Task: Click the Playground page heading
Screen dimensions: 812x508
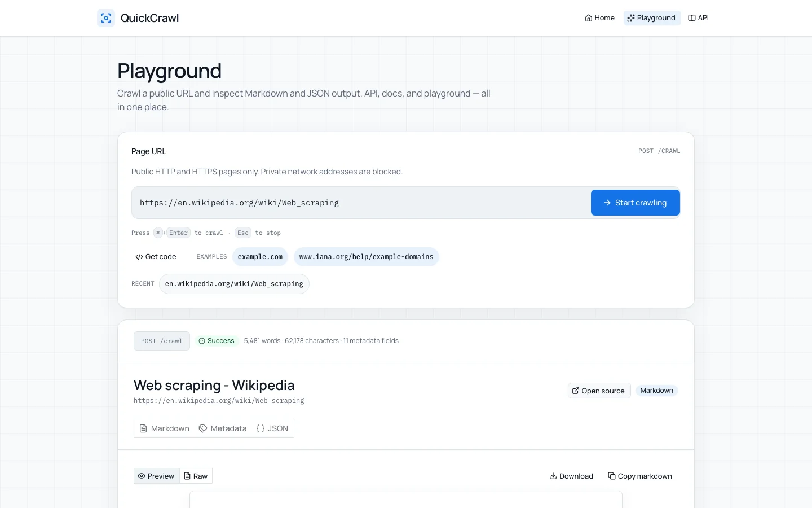Action: (169, 71)
